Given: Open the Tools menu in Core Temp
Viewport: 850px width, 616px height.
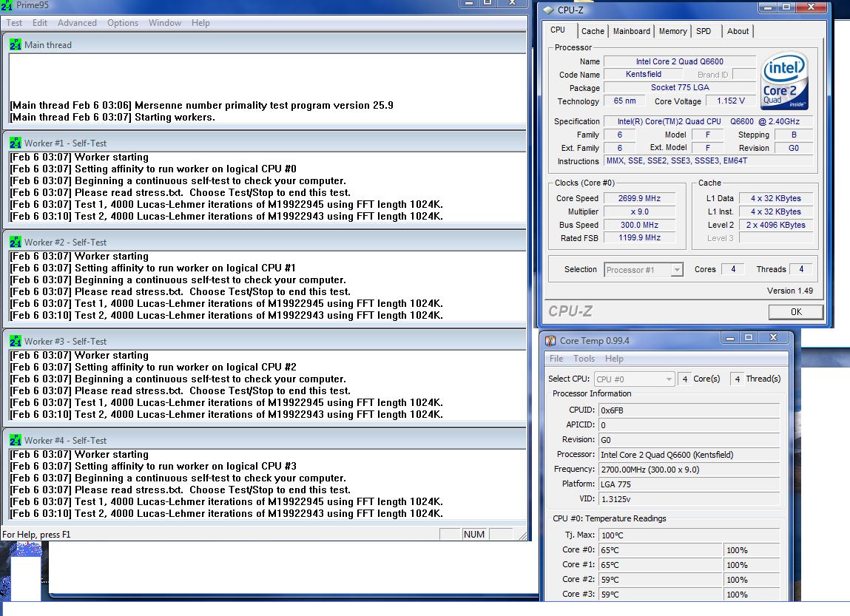Looking at the screenshot, I should click(x=584, y=359).
